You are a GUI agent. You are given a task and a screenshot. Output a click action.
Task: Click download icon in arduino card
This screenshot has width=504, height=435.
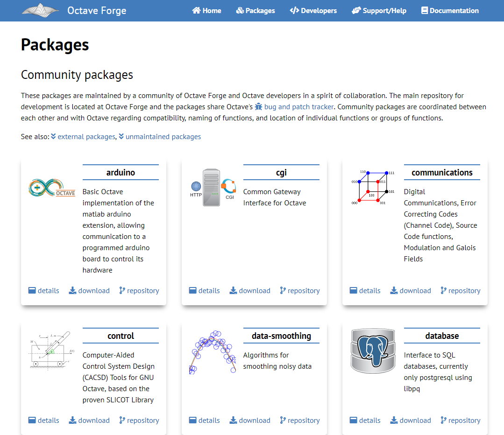[72, 290]
